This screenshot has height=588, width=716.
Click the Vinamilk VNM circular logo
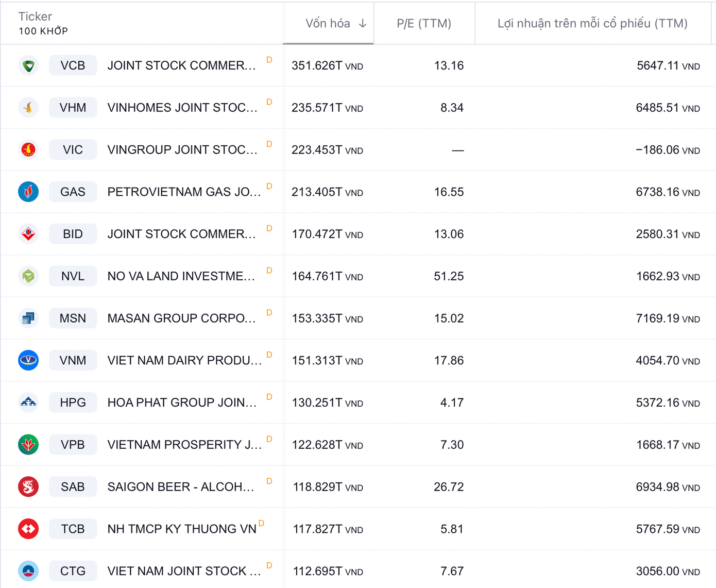click(28, 360)
